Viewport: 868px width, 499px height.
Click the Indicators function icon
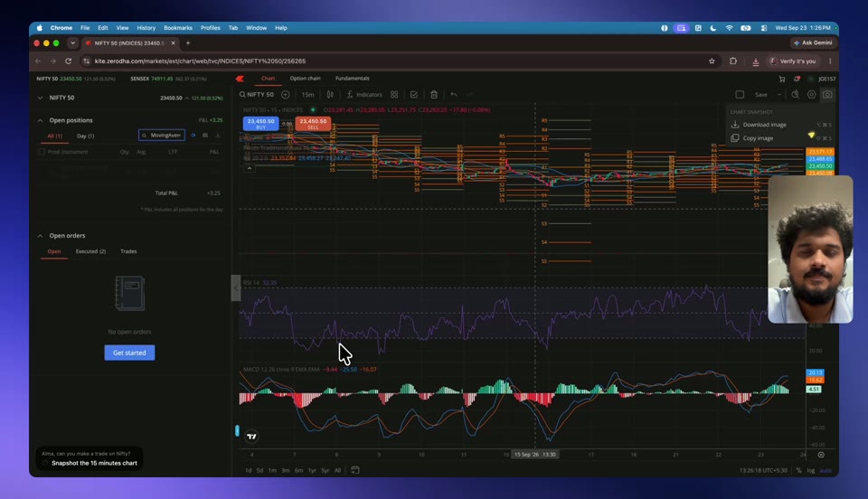click(x=350, y=95)
